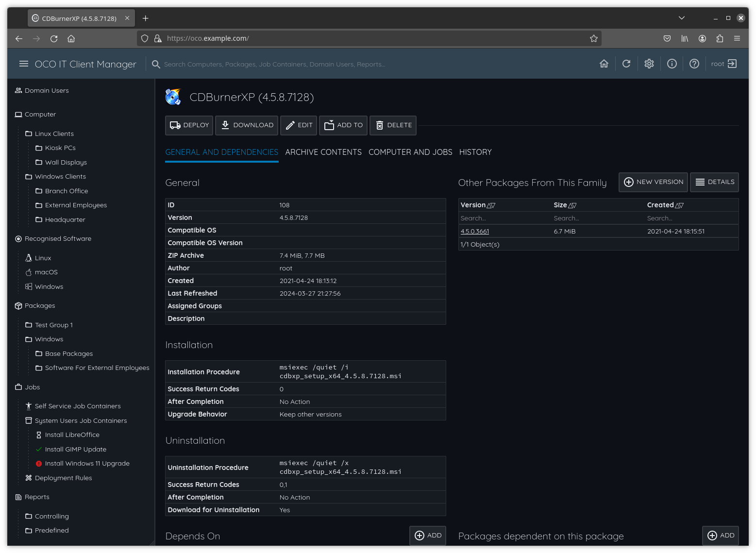This screenshot has width=756, height=553.
Task: Open Install Windows 11 Upgrade job
Action: pyautogui.click(x=82, y=464)
